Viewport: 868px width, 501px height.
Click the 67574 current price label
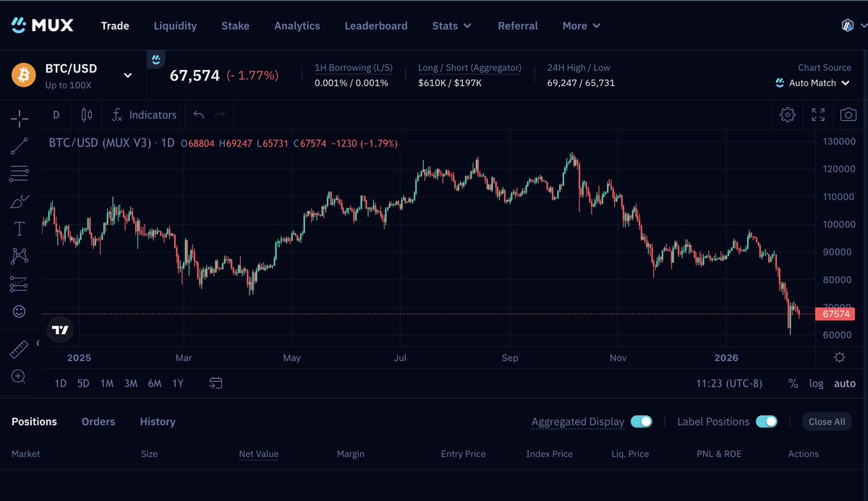click(835, 314)
